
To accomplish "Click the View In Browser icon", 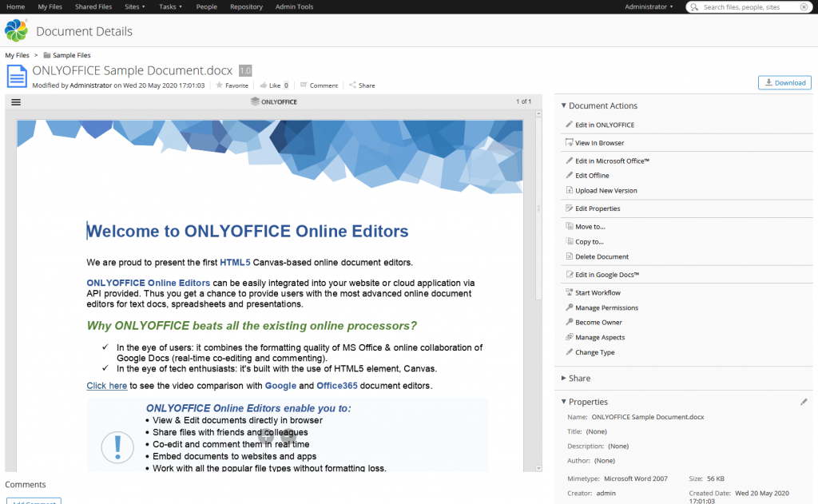I will (x=569, y=142).
